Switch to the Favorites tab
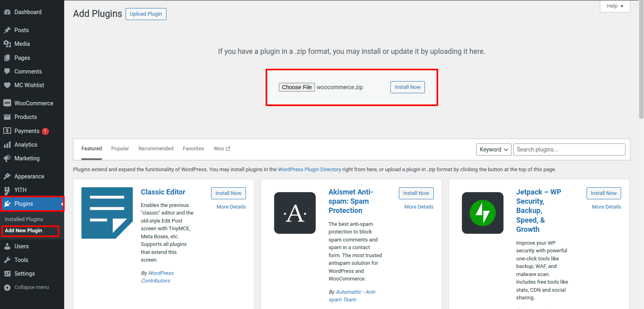The width and height of the screenshot is (644, 309). pyautogui.click(x=193, y=149)
